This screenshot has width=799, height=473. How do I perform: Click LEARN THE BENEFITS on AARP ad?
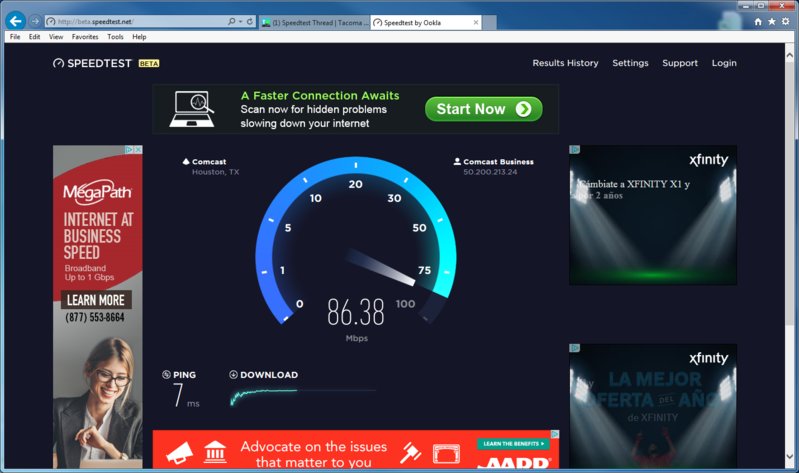pos(513,444)
